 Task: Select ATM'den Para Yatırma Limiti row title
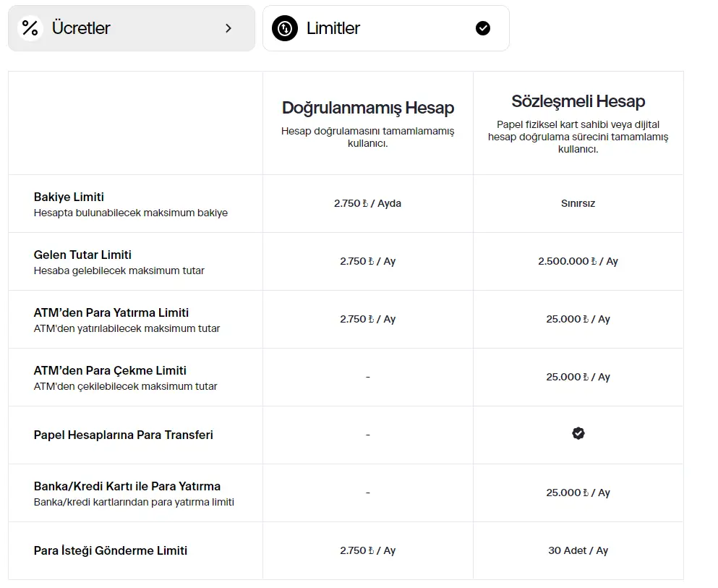coord(111,312)
